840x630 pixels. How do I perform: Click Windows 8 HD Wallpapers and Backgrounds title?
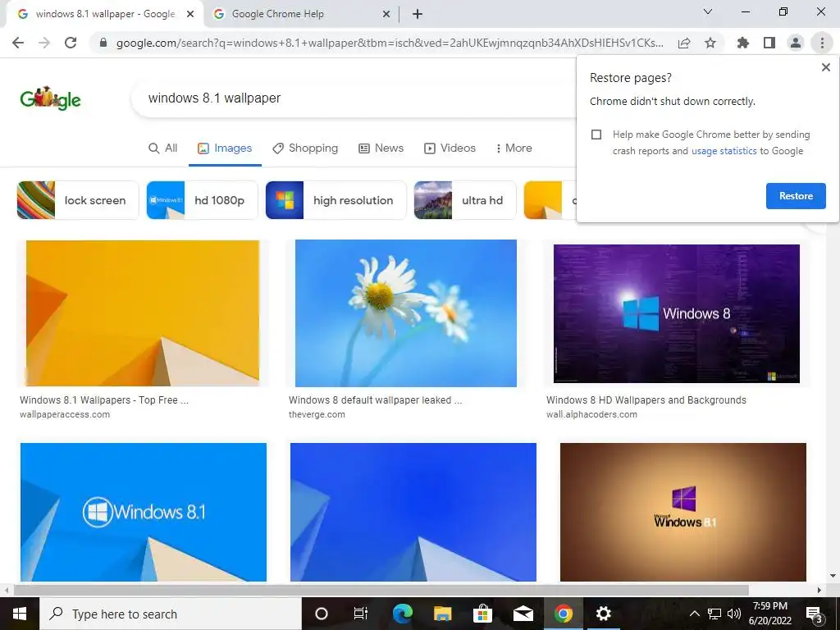(x=646, y=400)
